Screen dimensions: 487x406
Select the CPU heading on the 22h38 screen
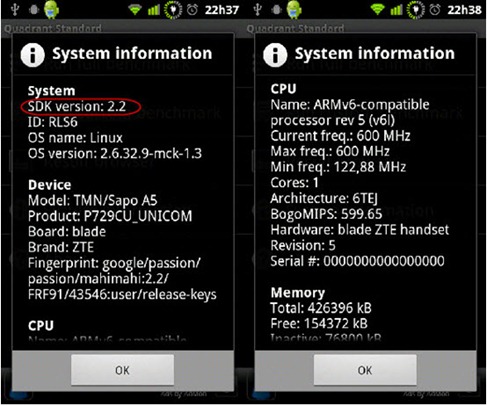(x=283, y=89)
